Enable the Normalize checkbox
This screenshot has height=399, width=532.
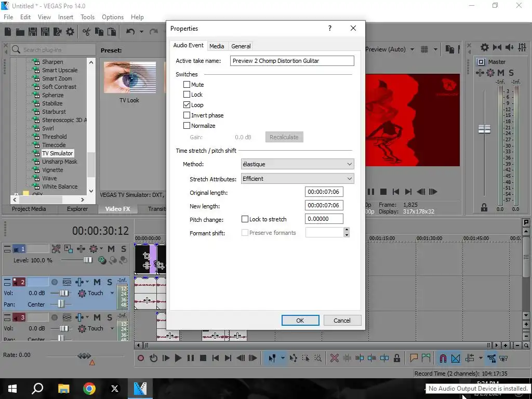click(187, 126)
